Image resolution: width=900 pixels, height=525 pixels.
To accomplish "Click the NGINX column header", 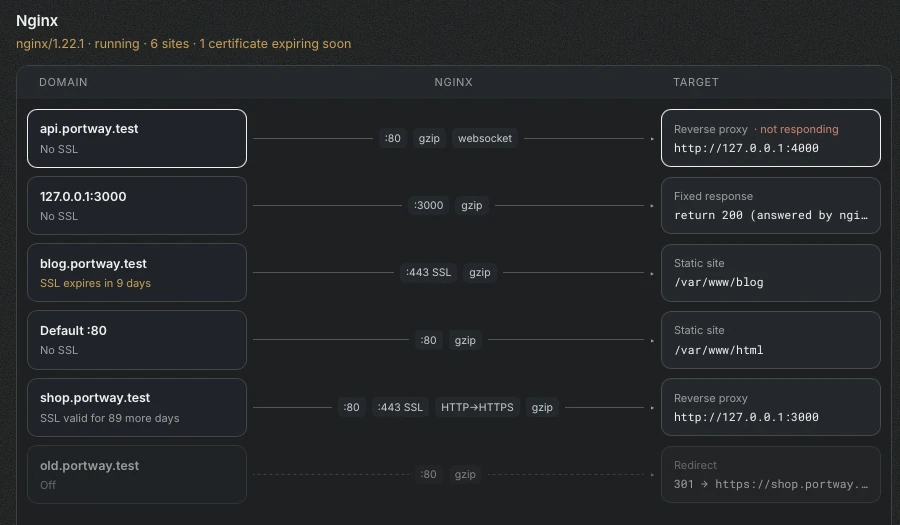I will point(453,82).
